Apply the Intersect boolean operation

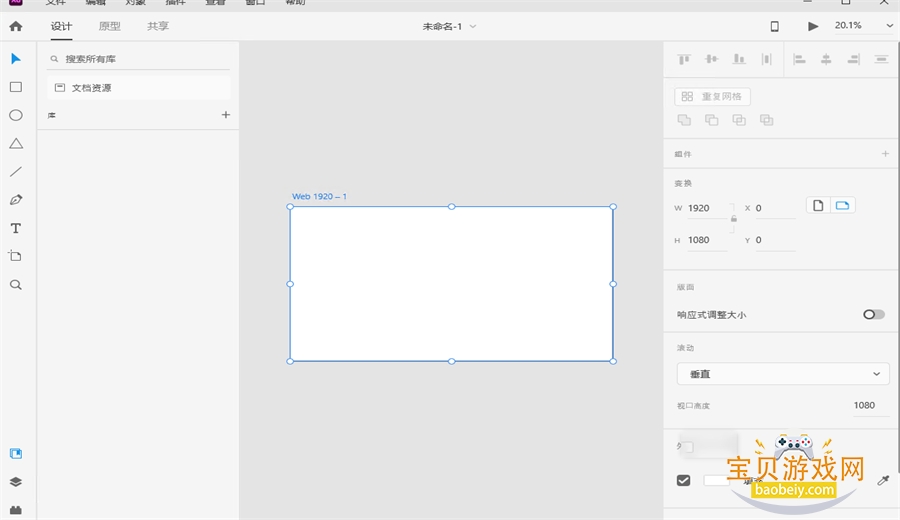click(x=739, y=120)
